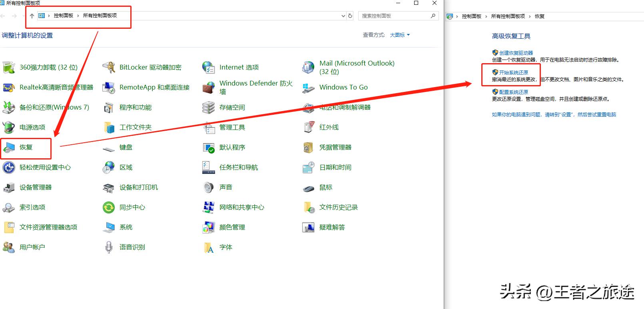Refresh the control panel address bar

click(x=350, y=16)
